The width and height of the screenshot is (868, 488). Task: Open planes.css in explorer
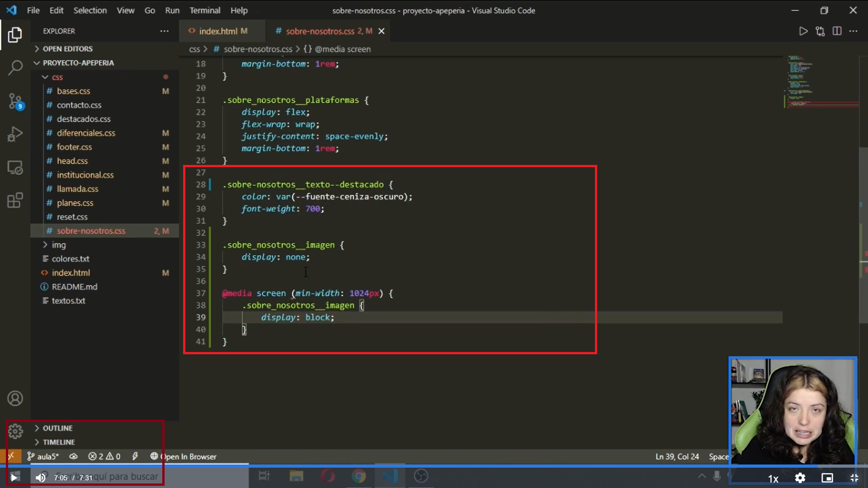click(104, 203)
